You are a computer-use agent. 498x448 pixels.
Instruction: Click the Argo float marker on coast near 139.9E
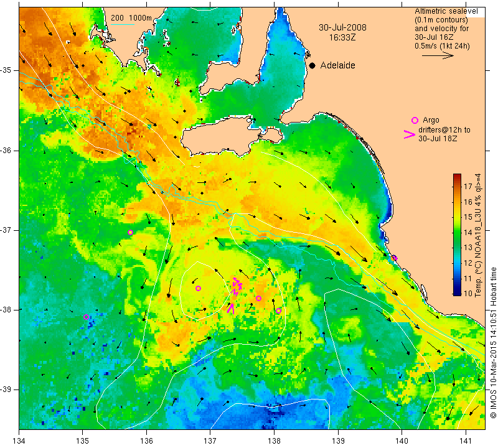pyautogui.click(x=394, y=258)
